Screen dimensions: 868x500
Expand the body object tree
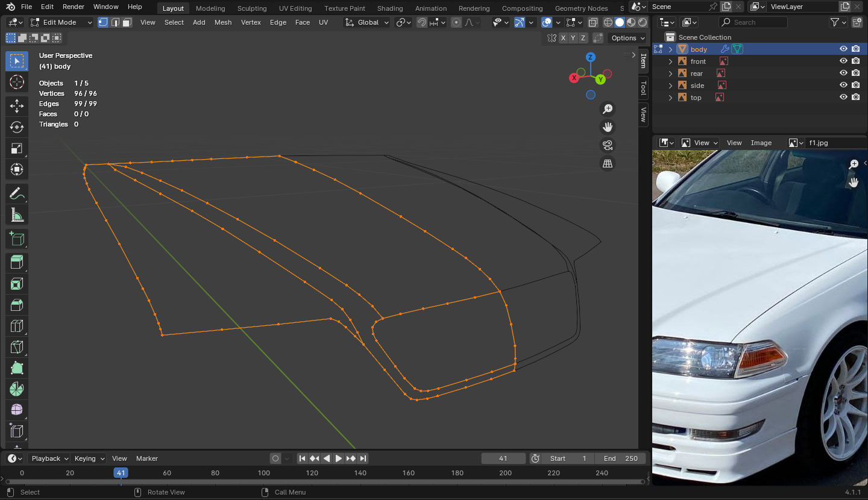[x=670, y=49]
